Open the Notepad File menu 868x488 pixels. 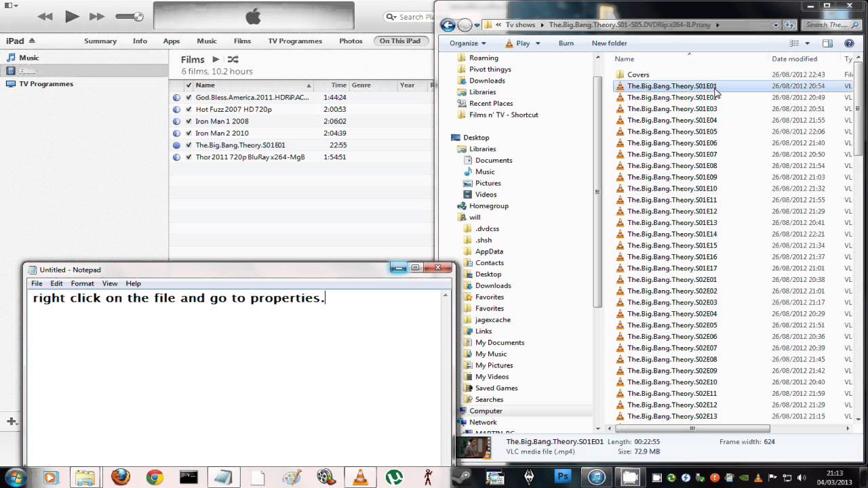click(37, 283)
